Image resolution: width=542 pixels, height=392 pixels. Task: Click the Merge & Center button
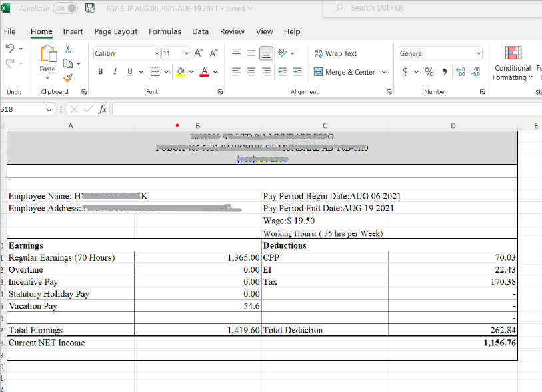(344, 72)
